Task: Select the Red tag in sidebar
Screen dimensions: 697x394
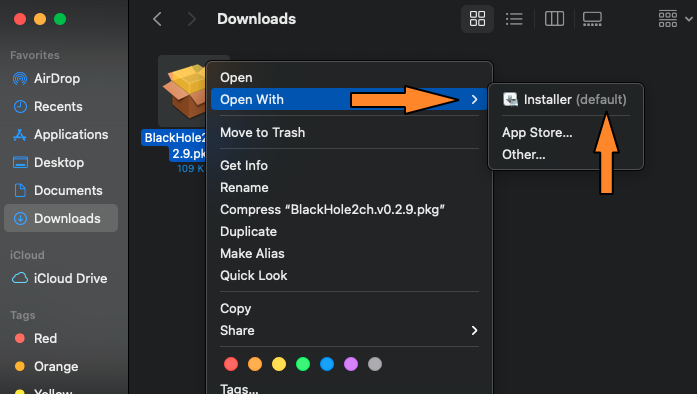Action: 61,338
